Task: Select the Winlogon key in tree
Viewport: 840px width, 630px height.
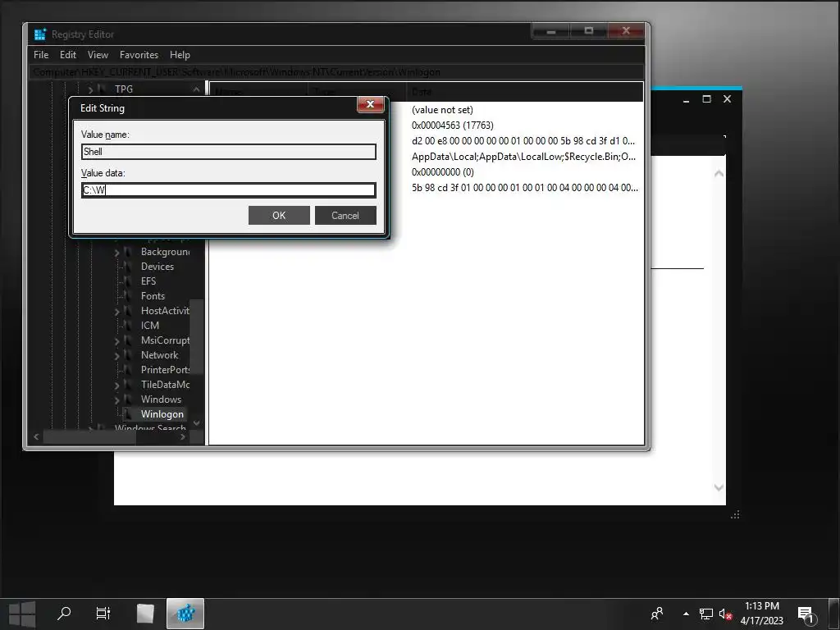Action: point(162,414)
